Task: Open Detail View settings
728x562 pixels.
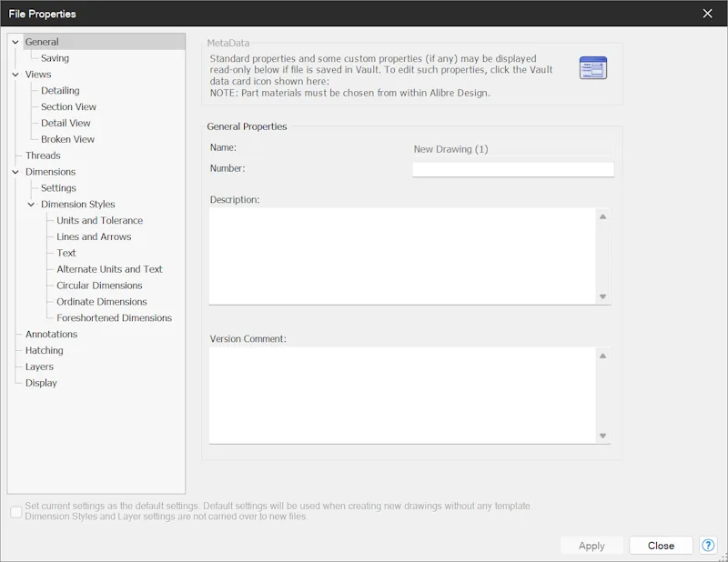Action: [66, 123]
